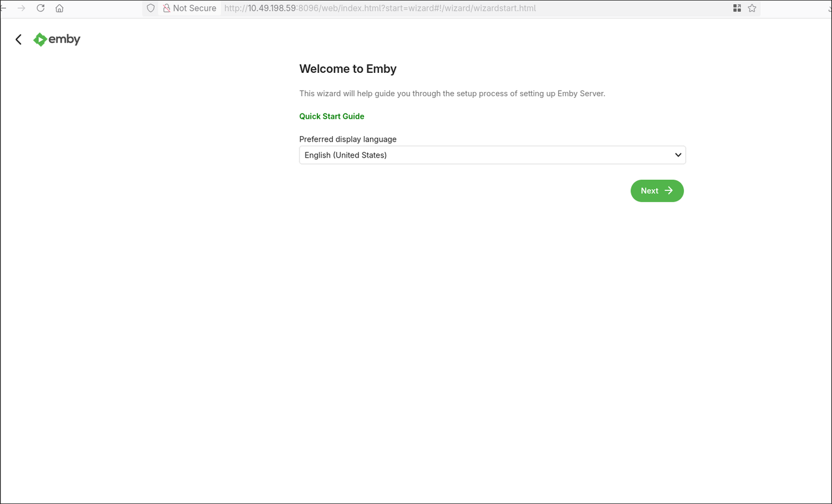The height and width of the screenshot is (504, 832).
Task: Click the Next button
Action: point(657,190)
